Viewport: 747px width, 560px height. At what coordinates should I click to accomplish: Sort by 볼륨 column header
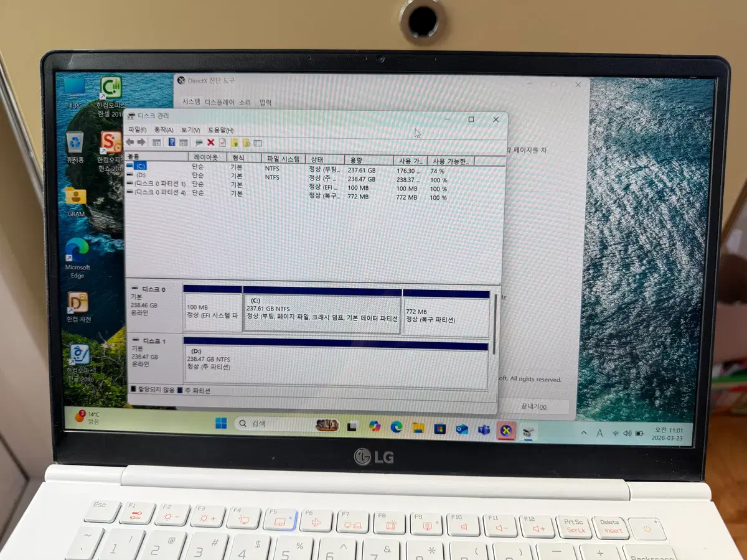pyautogui.click(x=157, y=158)
